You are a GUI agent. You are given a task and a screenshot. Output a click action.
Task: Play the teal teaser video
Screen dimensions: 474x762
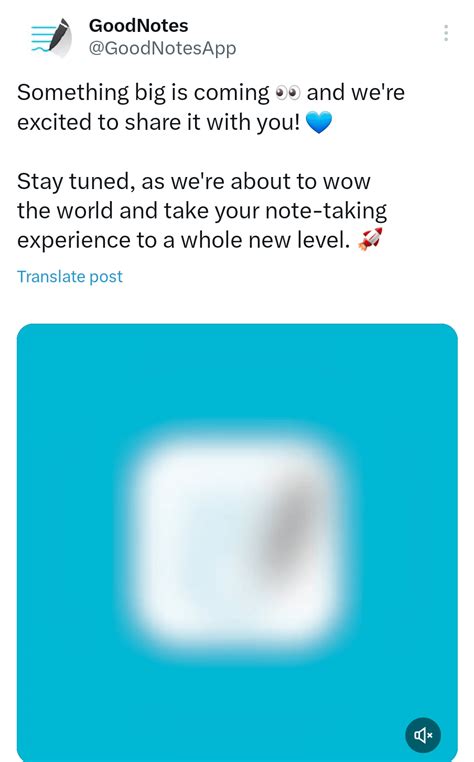click(x=237, y=543)
